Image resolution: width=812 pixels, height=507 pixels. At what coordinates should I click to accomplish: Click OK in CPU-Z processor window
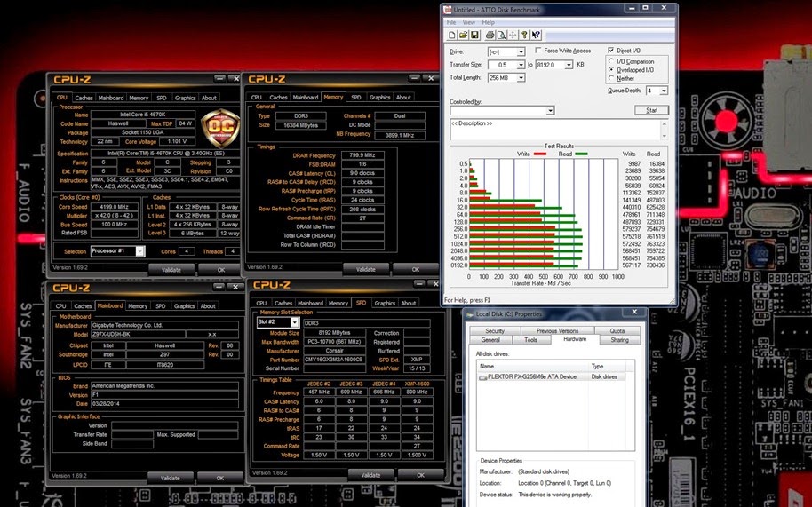[220, 270]
